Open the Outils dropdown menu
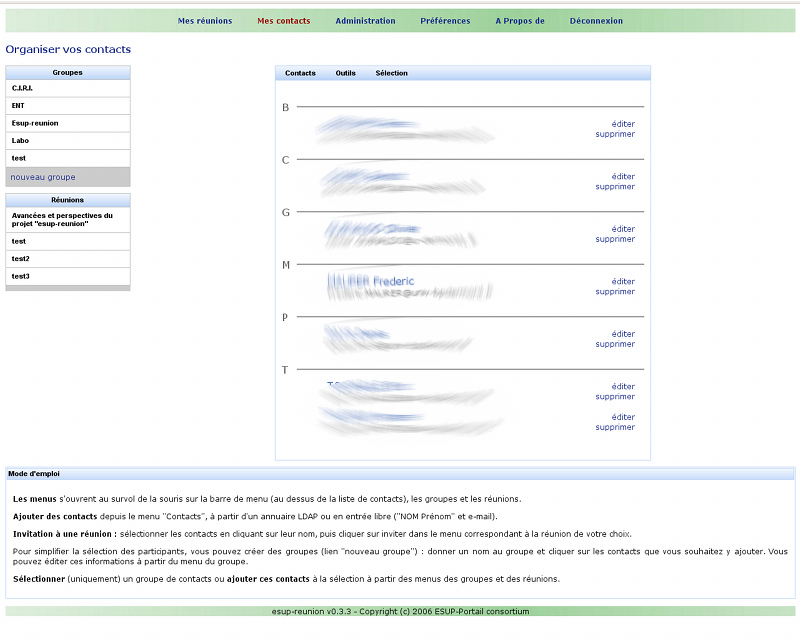 click(x=345, y=73)
